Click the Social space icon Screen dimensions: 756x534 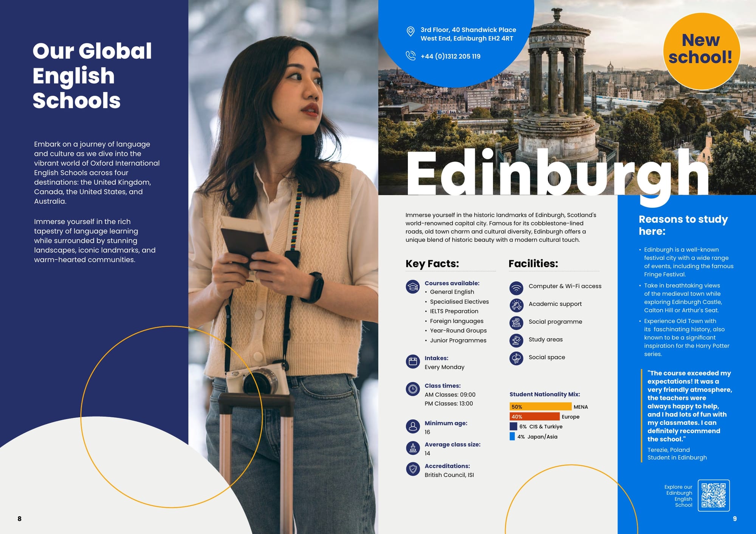tap(516, 358)
